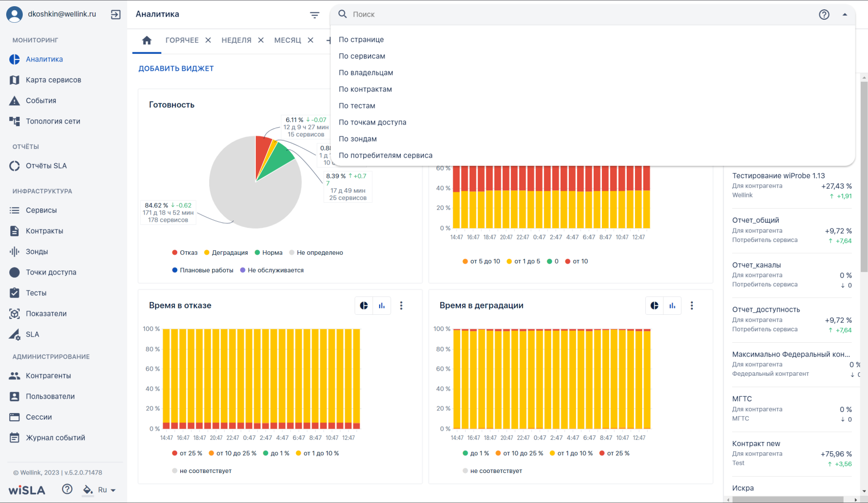Close the ГОРЯЧЕЕ tab

(208, 40)
